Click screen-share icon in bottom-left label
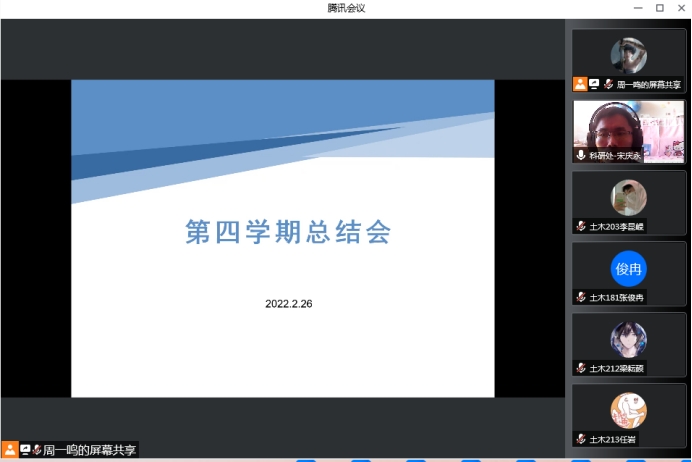This screenshot has width=692, height=462. pyautogui.click(x=25, y=450)
